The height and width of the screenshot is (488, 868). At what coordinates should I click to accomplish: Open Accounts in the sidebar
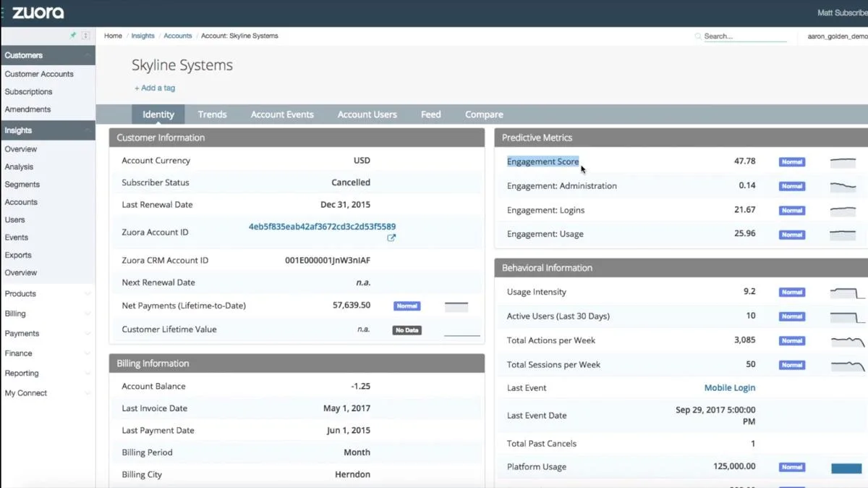(x=21, y=202)
